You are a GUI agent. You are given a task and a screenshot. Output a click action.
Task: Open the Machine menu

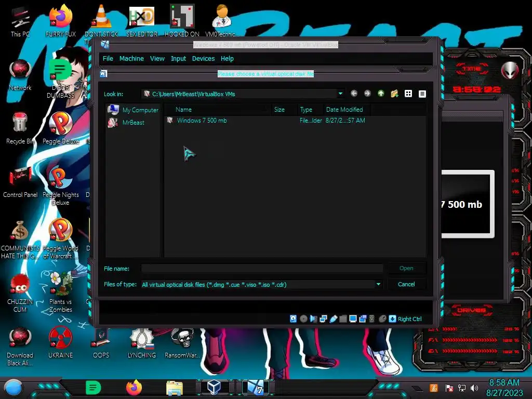pos(131,58)
